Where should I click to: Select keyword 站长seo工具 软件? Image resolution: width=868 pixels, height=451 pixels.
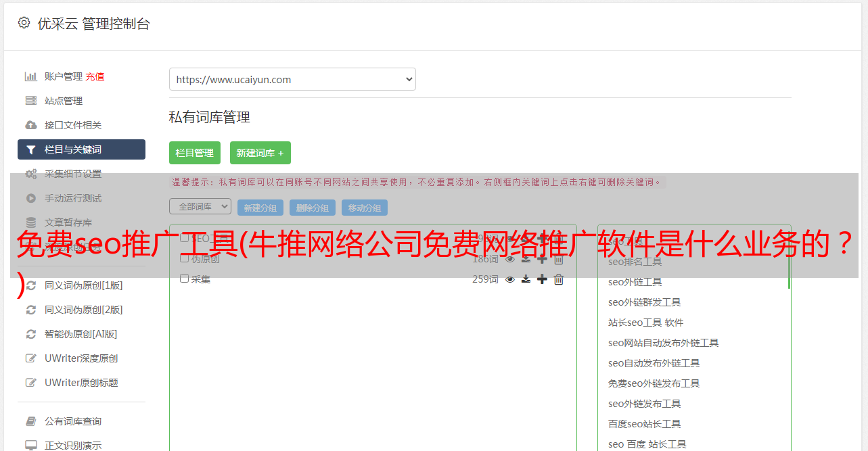[x=646, y=323]
